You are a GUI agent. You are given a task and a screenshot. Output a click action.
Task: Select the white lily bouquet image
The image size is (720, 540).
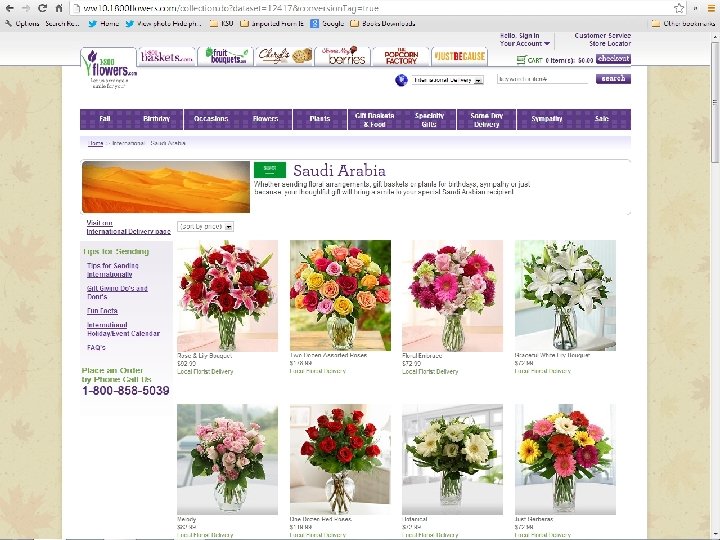pyautogui.click(x=565, y=295)
